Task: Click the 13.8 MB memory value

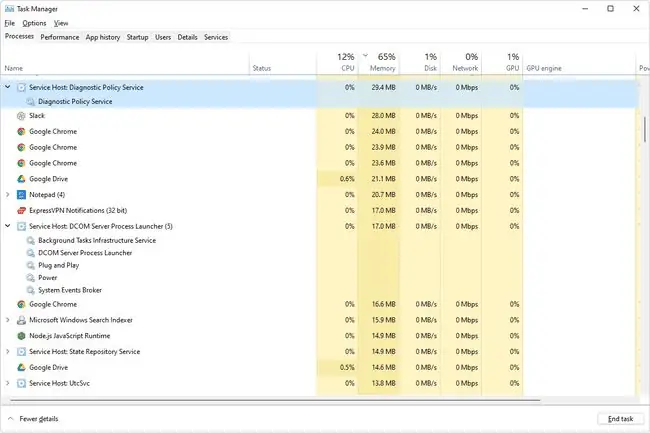Action: [x=383, y=383]
